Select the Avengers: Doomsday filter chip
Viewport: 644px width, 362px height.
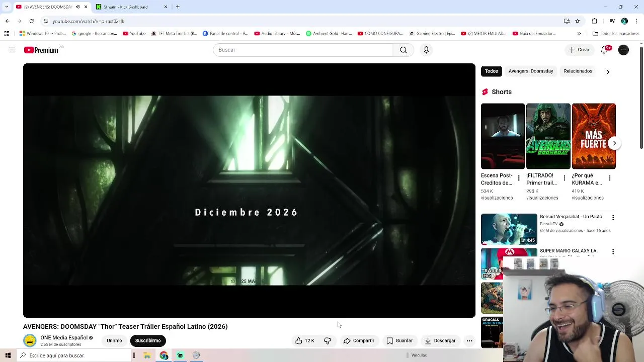pos(531,71)
